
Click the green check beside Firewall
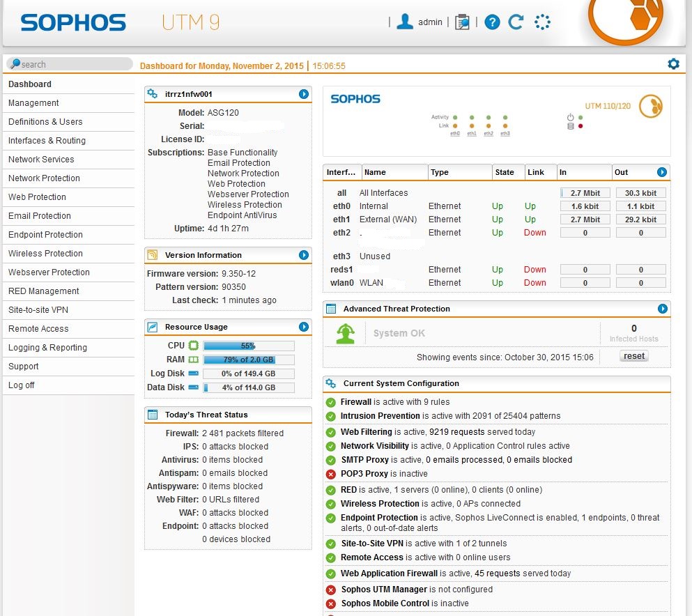point(330,402)
